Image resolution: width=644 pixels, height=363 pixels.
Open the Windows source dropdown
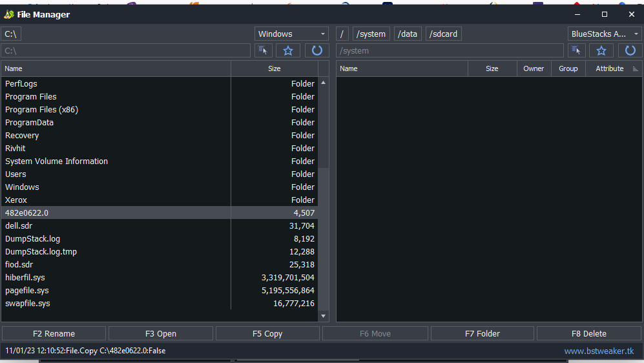291,34
